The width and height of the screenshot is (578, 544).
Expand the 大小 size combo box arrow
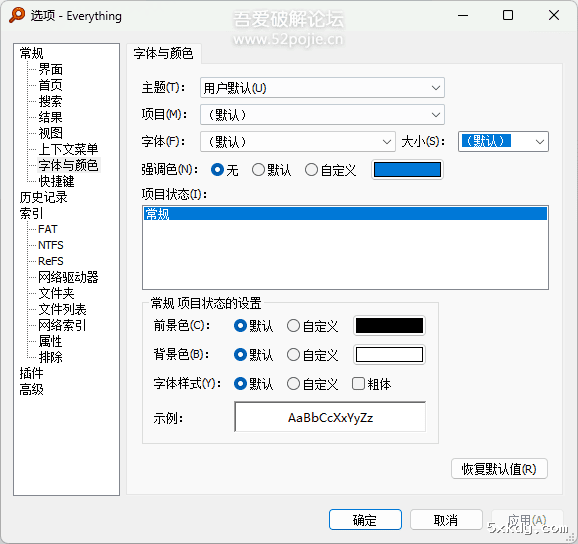540,142
